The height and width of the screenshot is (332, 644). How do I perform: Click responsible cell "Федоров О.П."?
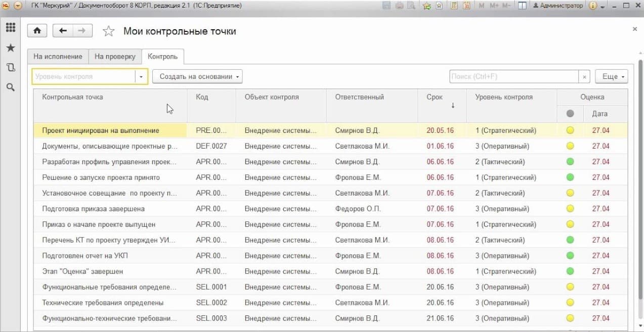[372, 209]
